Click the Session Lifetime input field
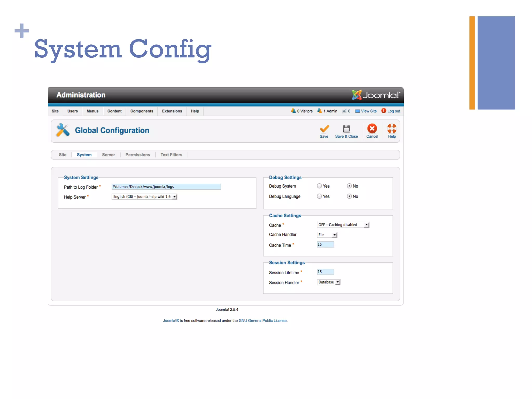This screenshot has height=399, width=532. (x=325, y=272)
